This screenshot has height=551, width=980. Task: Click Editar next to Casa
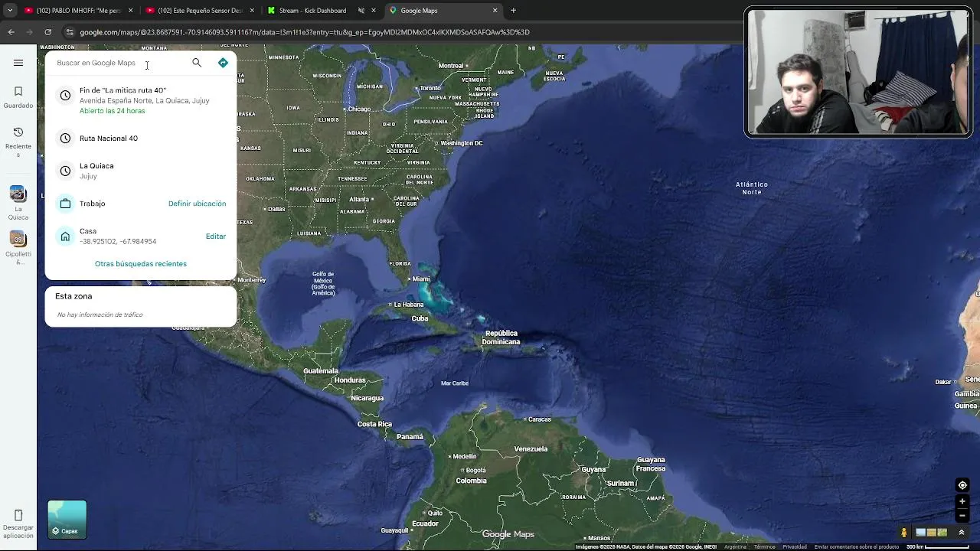pyautogui.click(x=216, y=236)
